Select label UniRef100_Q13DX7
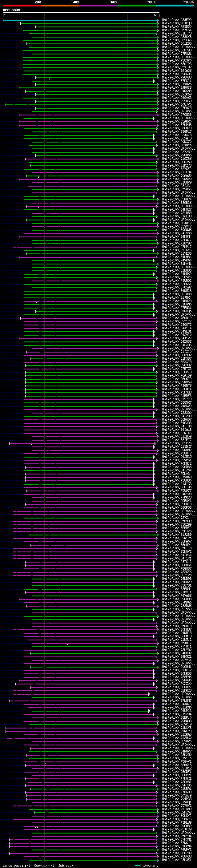Image resolution: width=197 pixels, height=868 pixels. click(x=177, y=446)
